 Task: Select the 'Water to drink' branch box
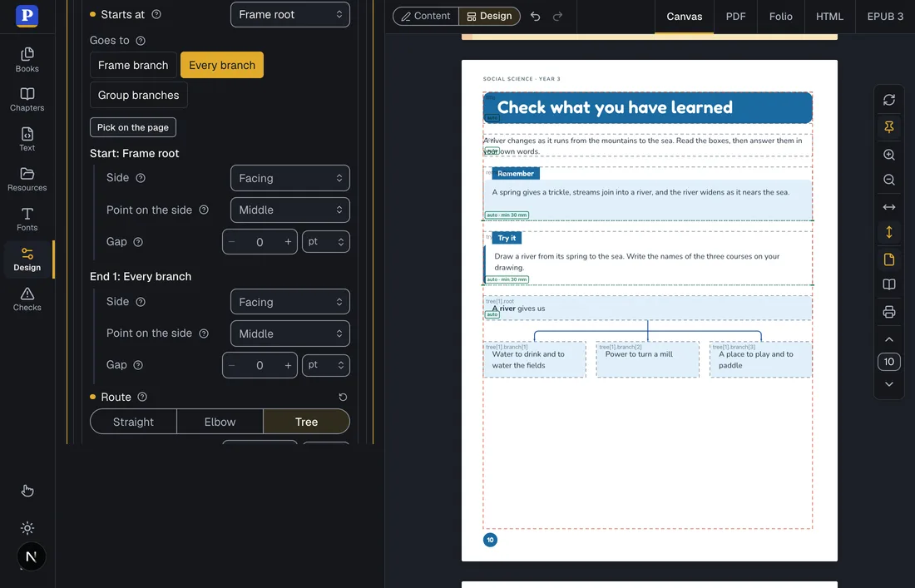click(x=535, y=360)
